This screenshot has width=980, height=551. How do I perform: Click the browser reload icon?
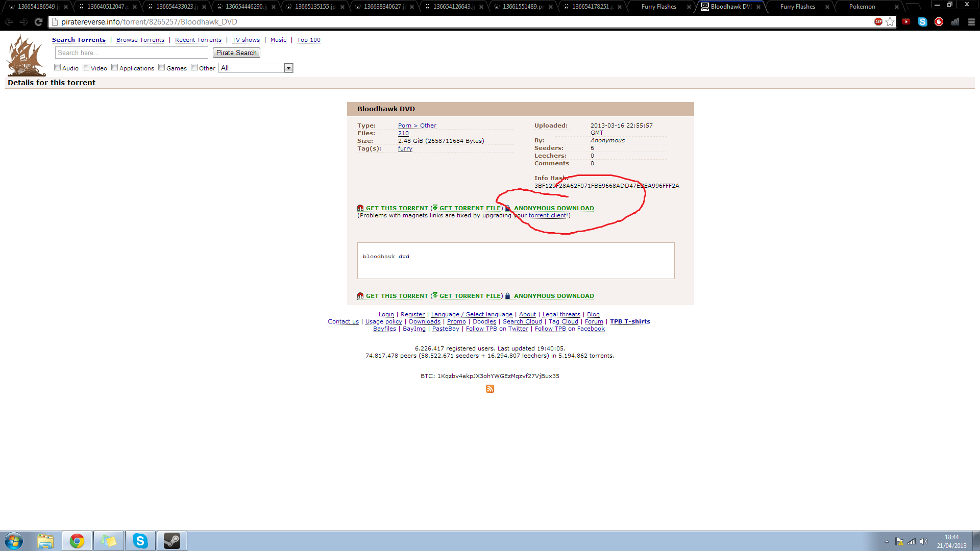38,22
